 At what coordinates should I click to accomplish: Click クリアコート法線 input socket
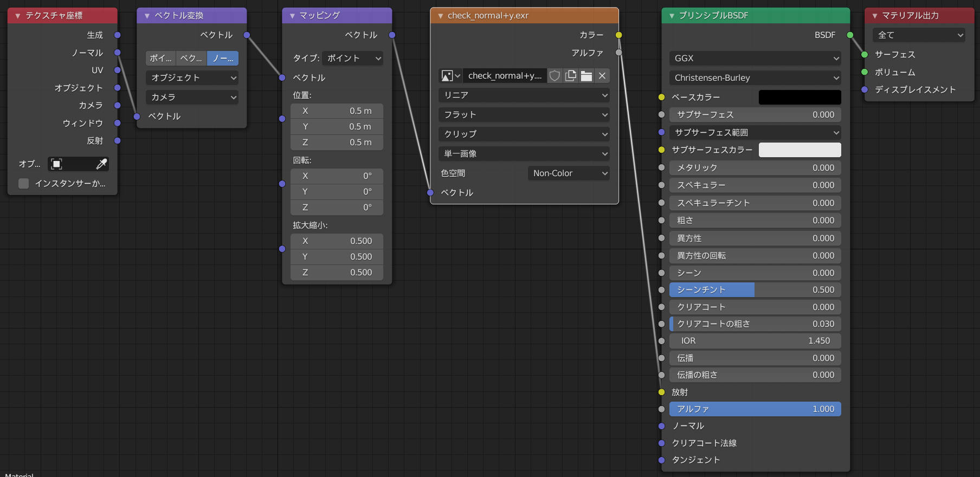tap(661, 443)
